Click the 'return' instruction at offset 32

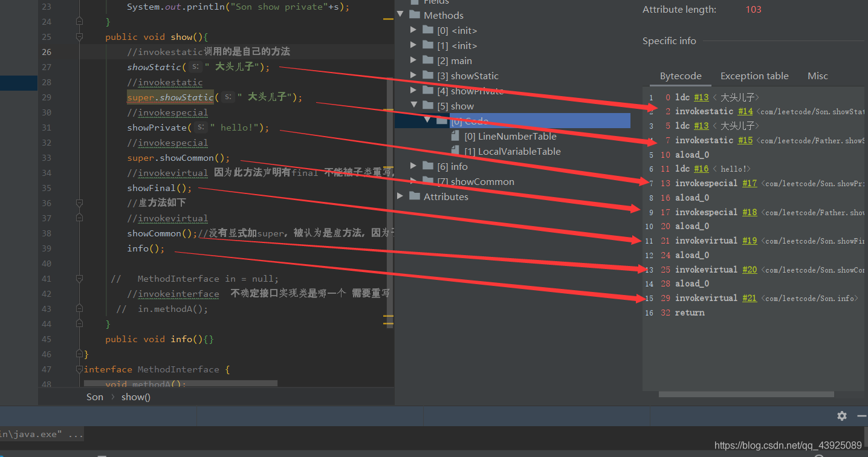click(x=690, y=313)
